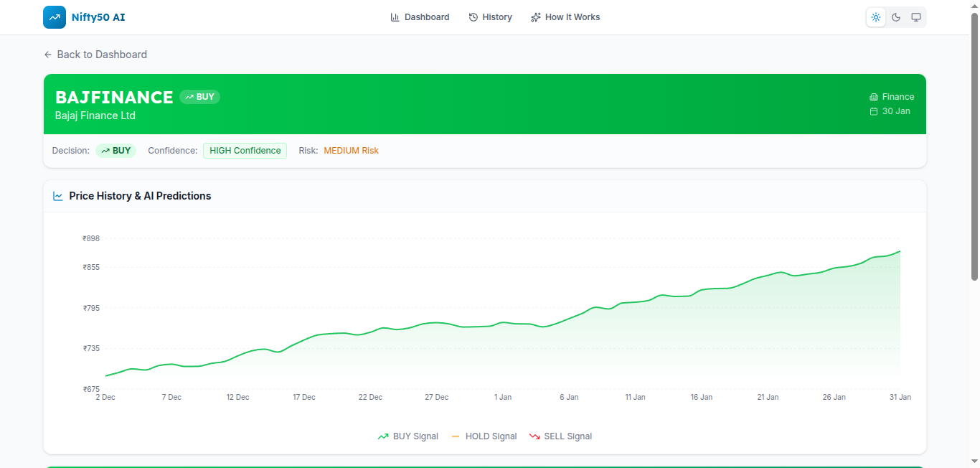Click the calendar icon beside 30 Jan

874,111
